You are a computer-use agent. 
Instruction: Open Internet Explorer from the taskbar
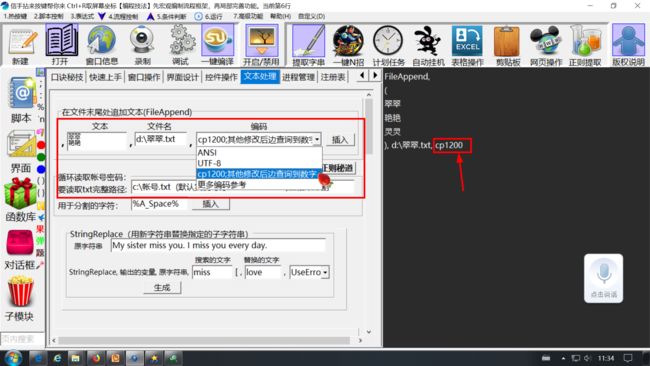[x=57, y=358]
